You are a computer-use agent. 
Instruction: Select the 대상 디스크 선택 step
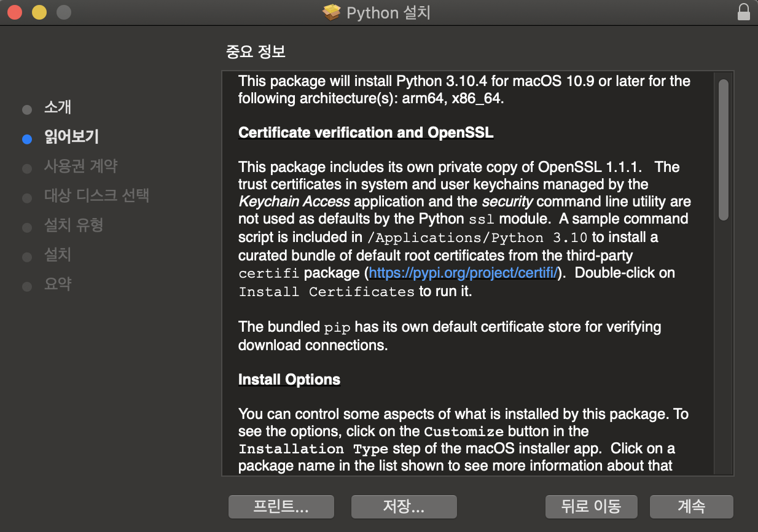pyautogui.click(x=96, y=195)
